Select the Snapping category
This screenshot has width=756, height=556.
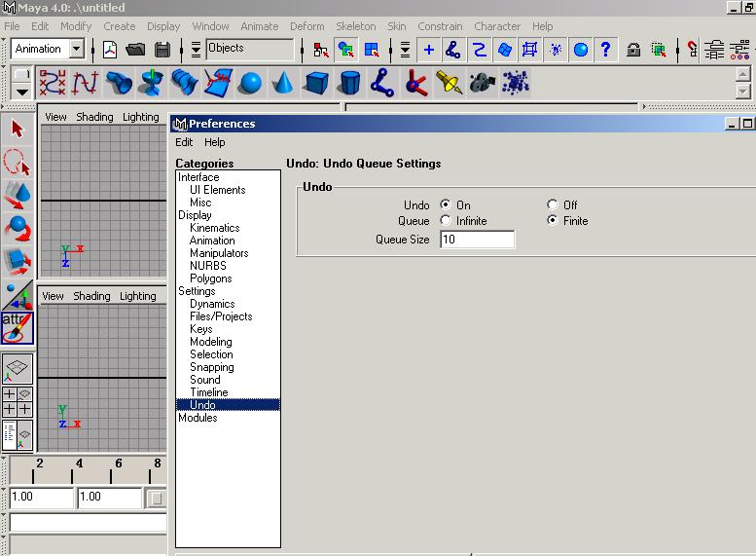(x=212, y=367)
